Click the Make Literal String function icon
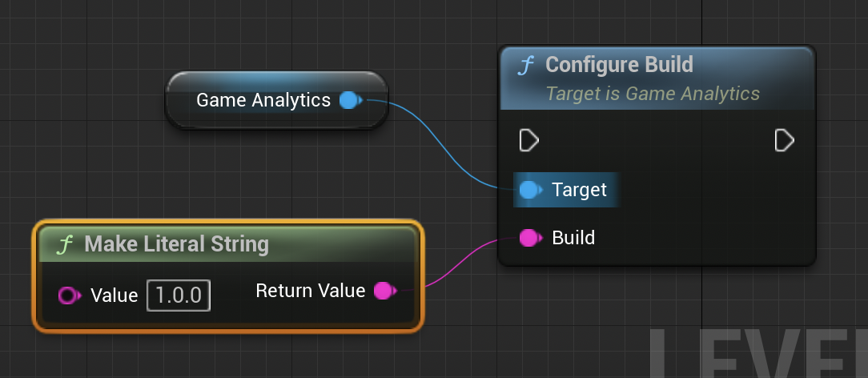This screenshot has width=868, height=378. 65,244
